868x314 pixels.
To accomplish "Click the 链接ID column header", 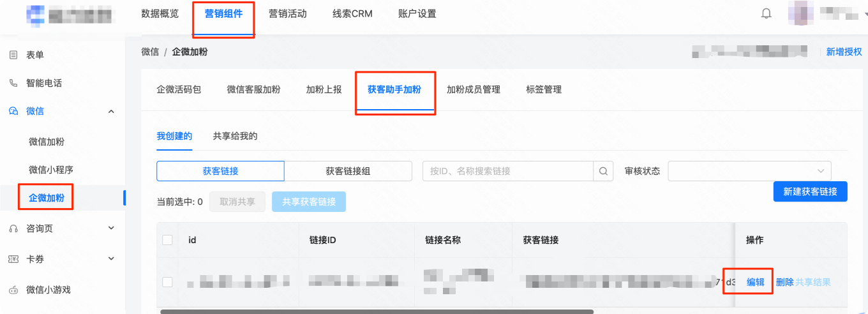I will [324, 240].
